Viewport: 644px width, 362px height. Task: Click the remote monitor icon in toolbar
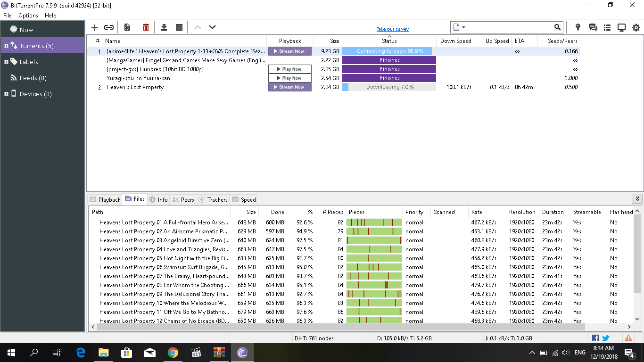pyautogui.click(x=621, y=27)
